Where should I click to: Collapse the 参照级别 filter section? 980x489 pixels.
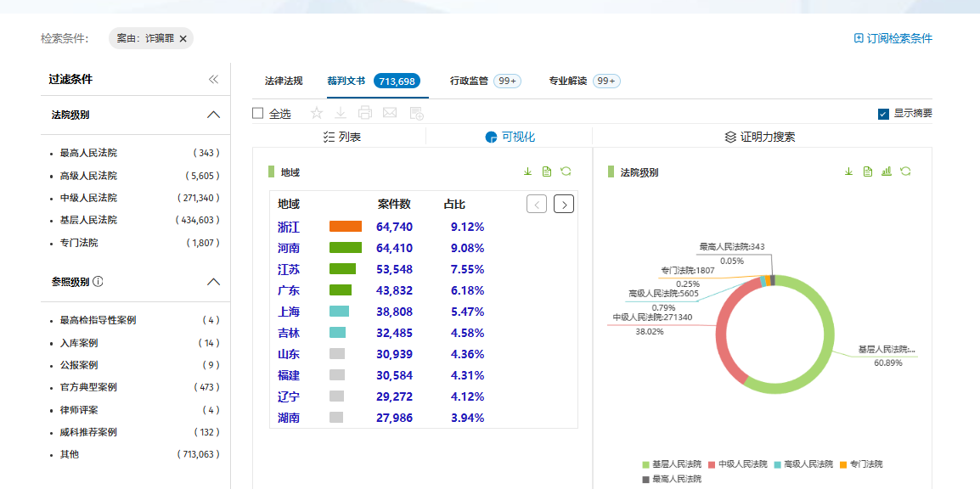(214, 281)
